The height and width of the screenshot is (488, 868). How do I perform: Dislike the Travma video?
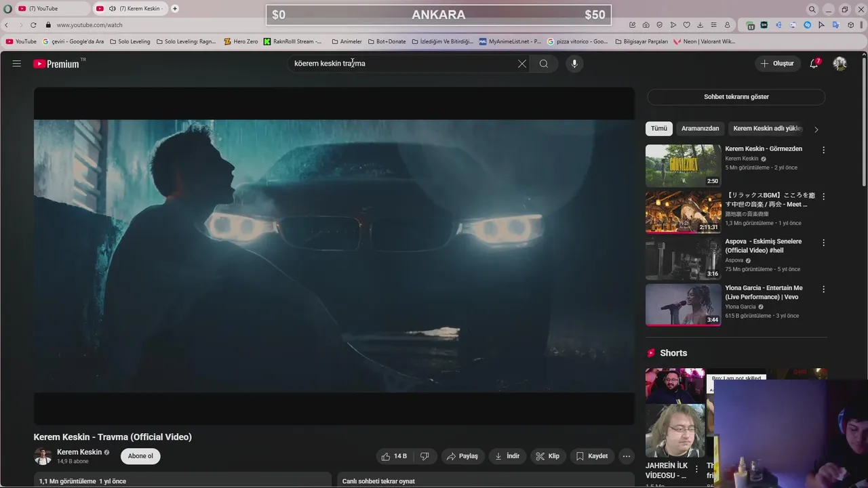click(x=425, y=456)
